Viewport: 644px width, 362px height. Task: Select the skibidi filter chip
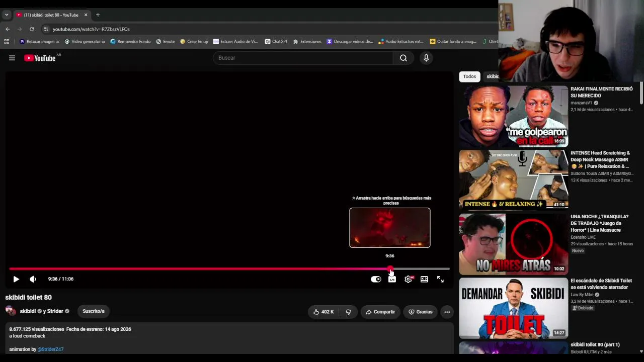(491, 76)
